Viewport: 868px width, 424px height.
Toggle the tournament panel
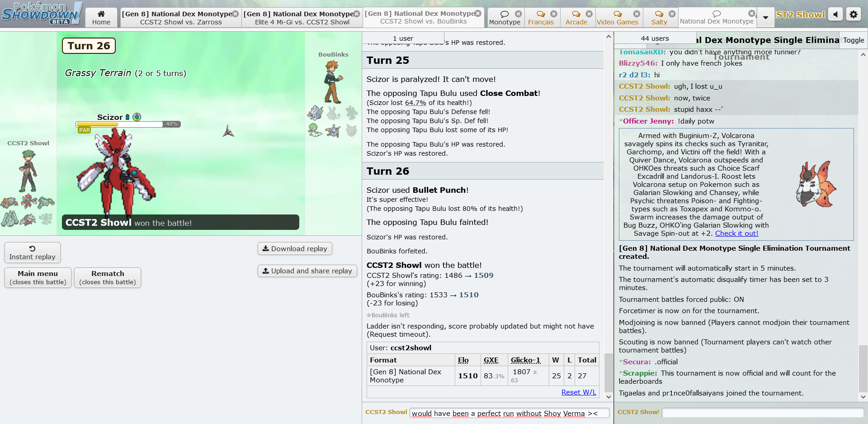[854, 40]
